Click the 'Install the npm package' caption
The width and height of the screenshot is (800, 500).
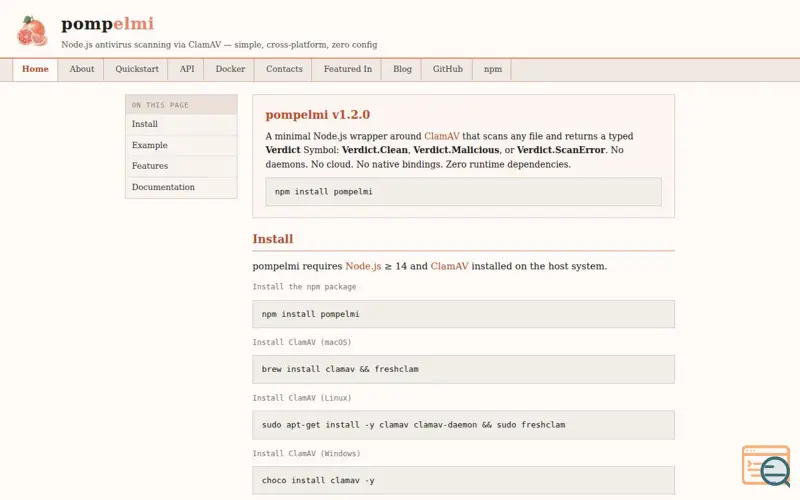click(305, 287)
